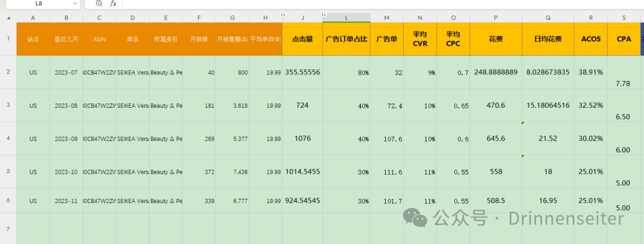The height and width of the screenshot is (244, 644).
Task: Click the 月销量 header cell
Action: (199, 39)
